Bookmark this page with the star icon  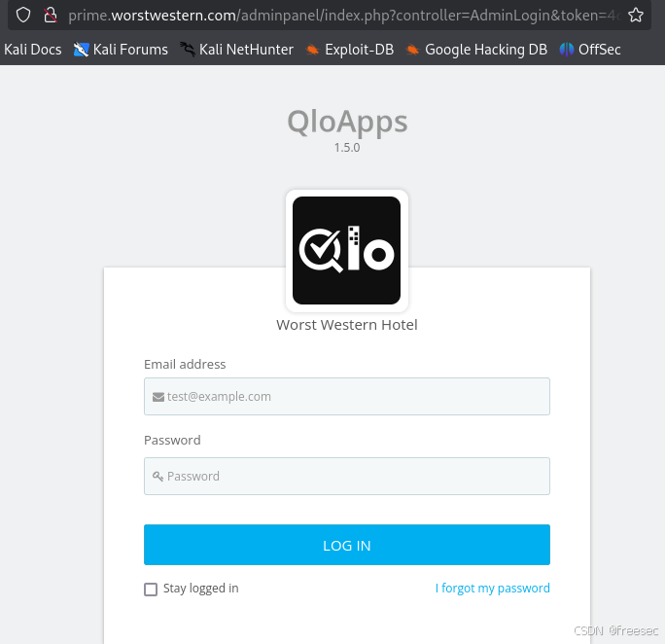636,15
